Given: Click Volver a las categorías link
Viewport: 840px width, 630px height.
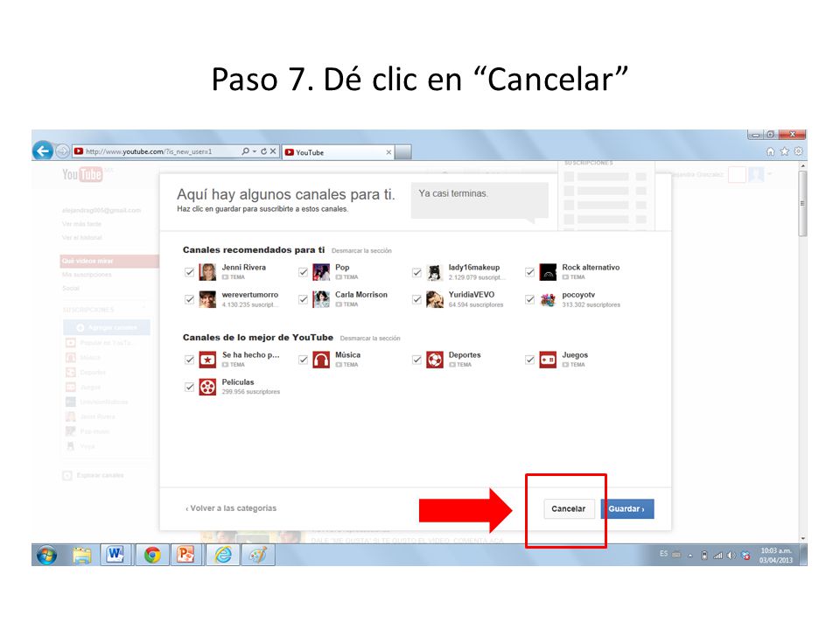Looking at the screenshot, I should [231, 508].
